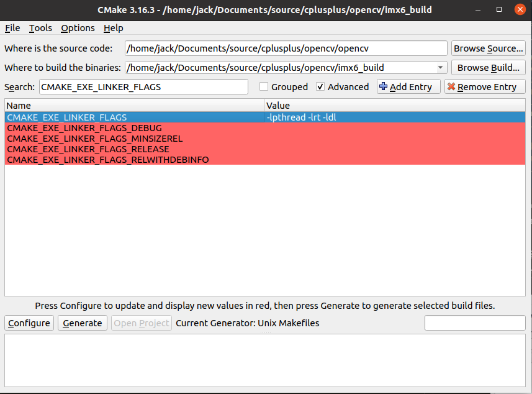Click the Name column header

[135, 106]
